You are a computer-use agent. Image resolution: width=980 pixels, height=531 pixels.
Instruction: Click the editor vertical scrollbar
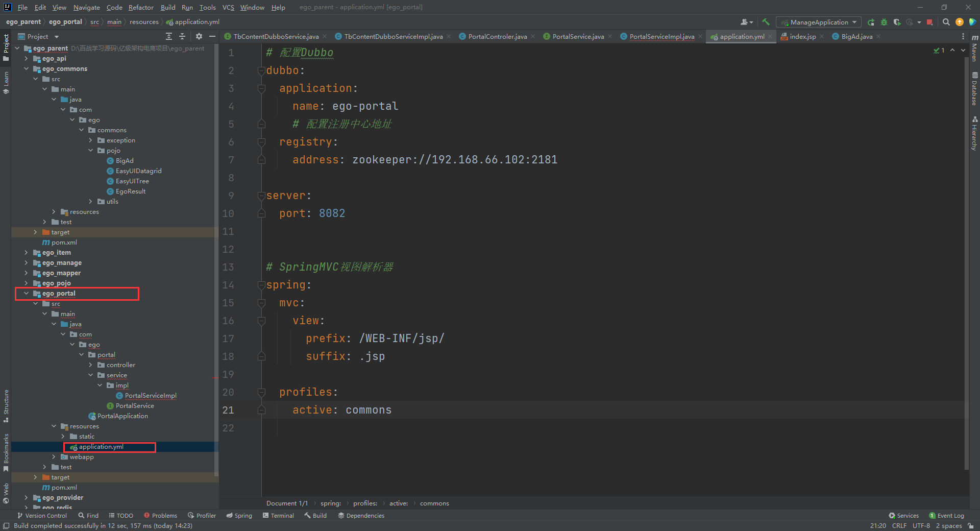(967, 263)
